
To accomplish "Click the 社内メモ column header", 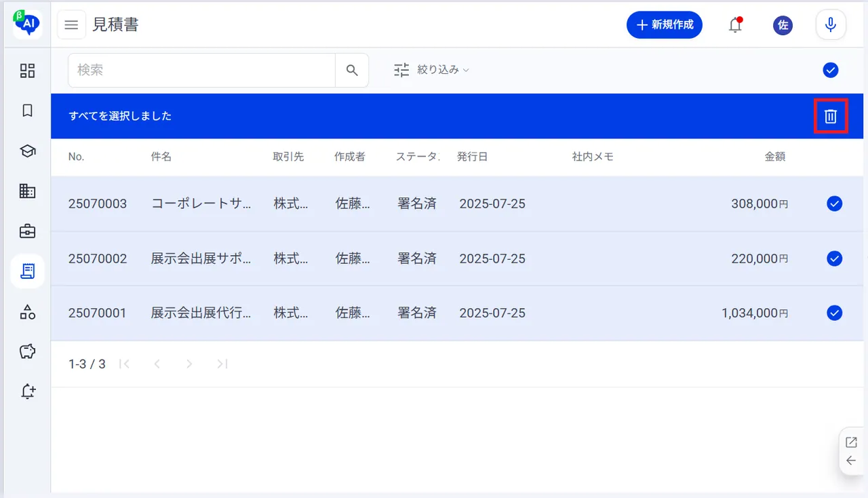I will (x=593, y=157).
